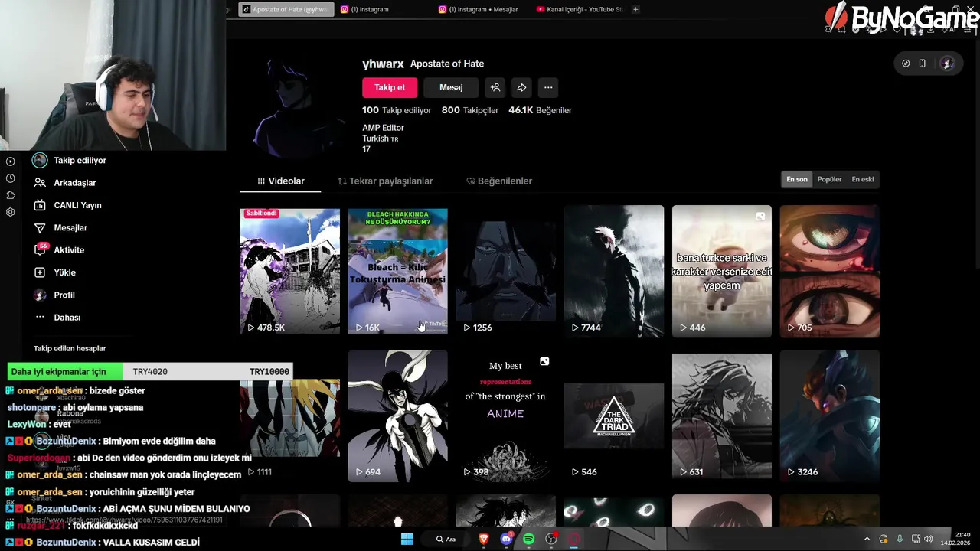Click the taskbar microphone tray icon
980x551 pixels.
(900, 539)
